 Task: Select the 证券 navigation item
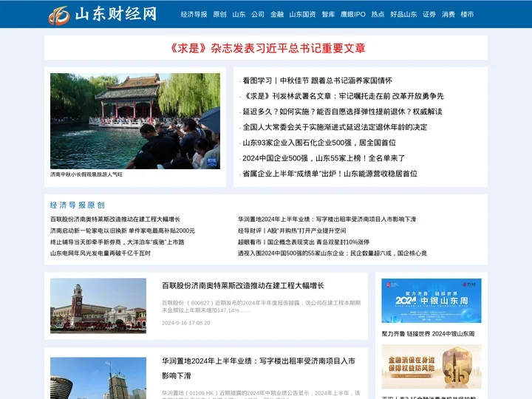[429, 14]
